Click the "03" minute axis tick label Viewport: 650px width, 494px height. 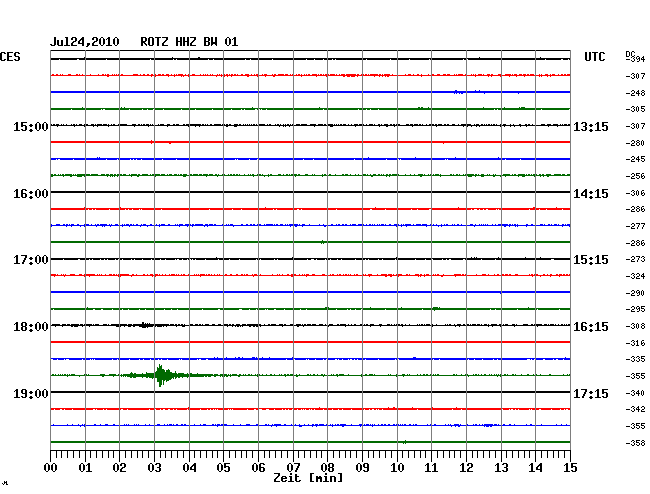154,468
